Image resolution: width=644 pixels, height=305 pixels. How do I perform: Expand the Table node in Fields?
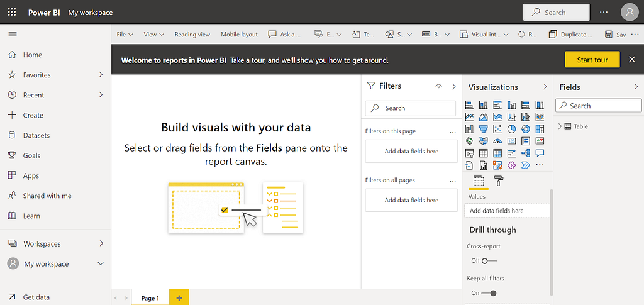click(x=560, y=126)
